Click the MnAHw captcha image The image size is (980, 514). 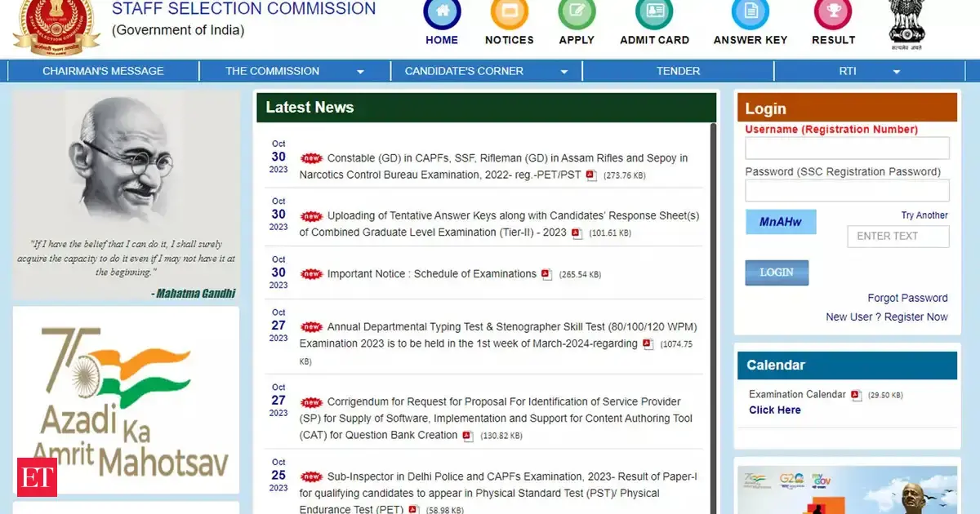pos(781,222)
